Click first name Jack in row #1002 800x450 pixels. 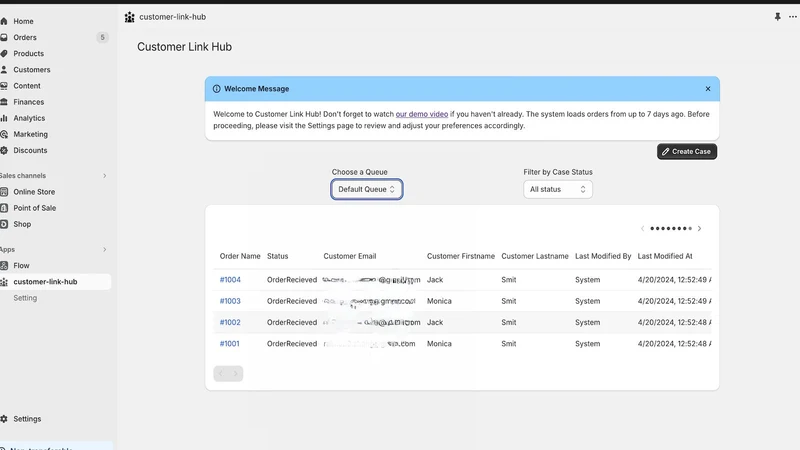click(435, 322)
